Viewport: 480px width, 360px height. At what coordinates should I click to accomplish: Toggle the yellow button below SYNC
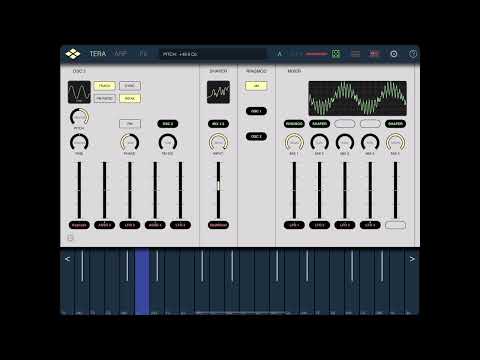tap(130, 98)
